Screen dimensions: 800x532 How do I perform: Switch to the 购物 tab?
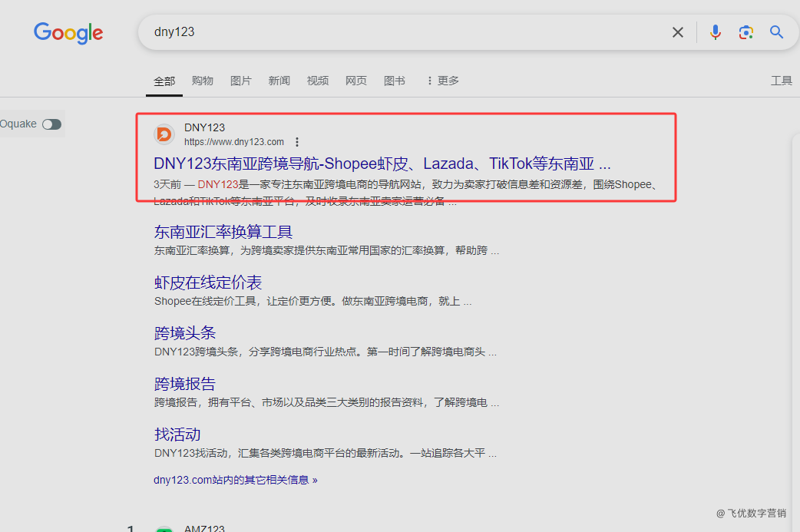click(x=203, y=81)
